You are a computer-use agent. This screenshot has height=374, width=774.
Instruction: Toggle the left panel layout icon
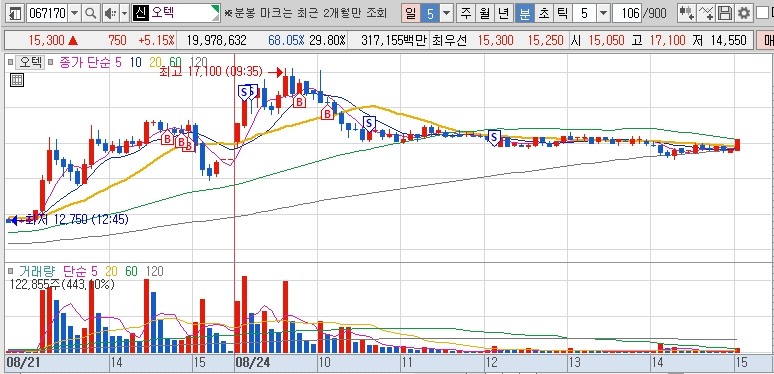click(x=15, y=13)
